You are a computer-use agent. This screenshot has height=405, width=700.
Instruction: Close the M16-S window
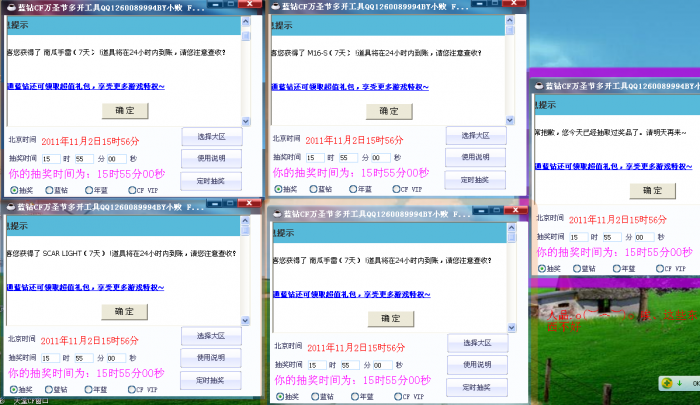pos(514,3)
